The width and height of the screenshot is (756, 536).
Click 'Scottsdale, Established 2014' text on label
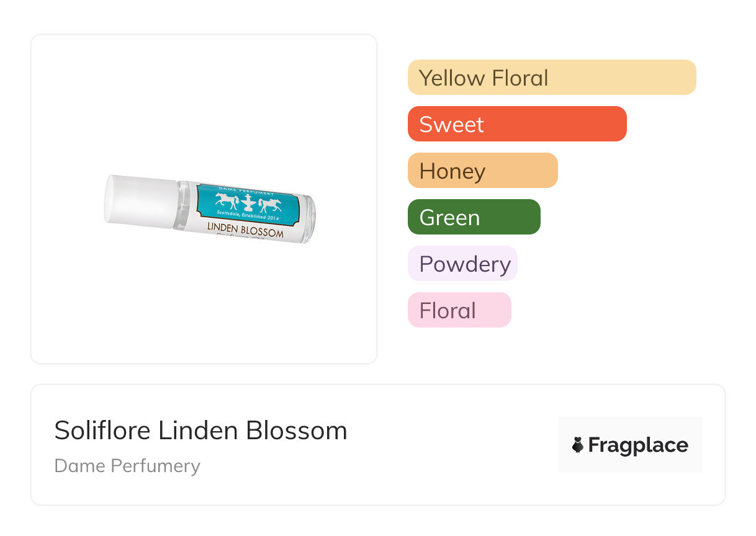(x=248, y=214)
